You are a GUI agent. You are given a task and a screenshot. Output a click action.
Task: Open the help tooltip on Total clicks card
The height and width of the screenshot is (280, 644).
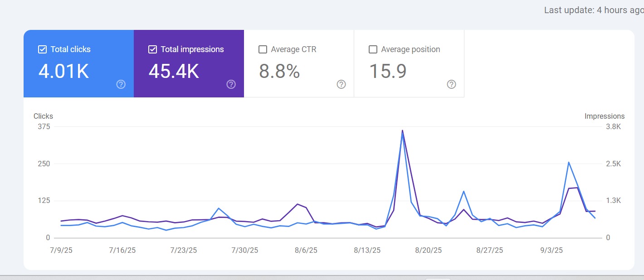click(120, 84)
